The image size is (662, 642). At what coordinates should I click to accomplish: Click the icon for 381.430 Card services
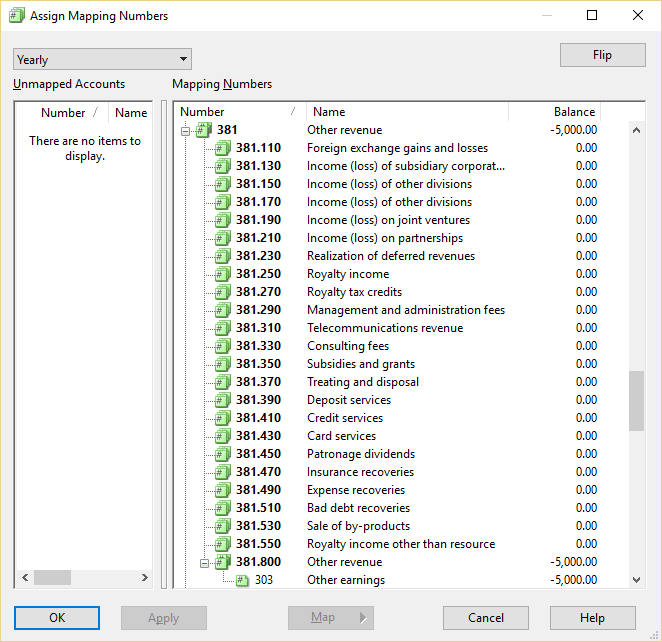[223, 436]
